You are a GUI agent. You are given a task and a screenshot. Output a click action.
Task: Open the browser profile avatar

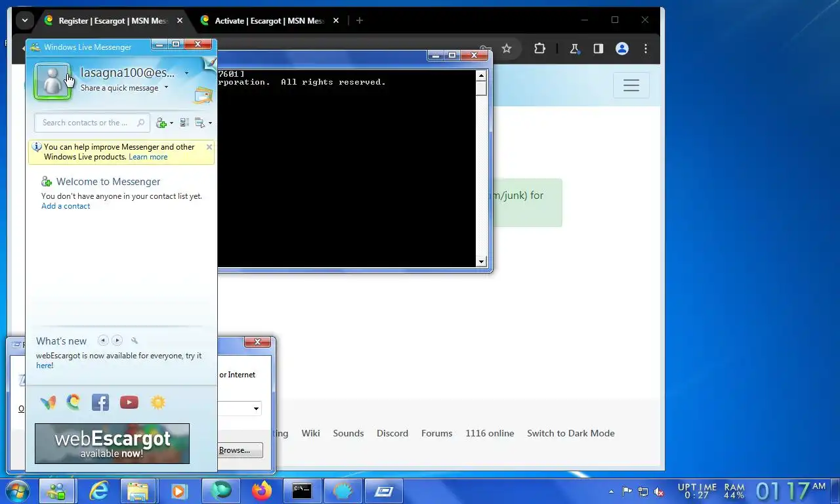point(622,49)
